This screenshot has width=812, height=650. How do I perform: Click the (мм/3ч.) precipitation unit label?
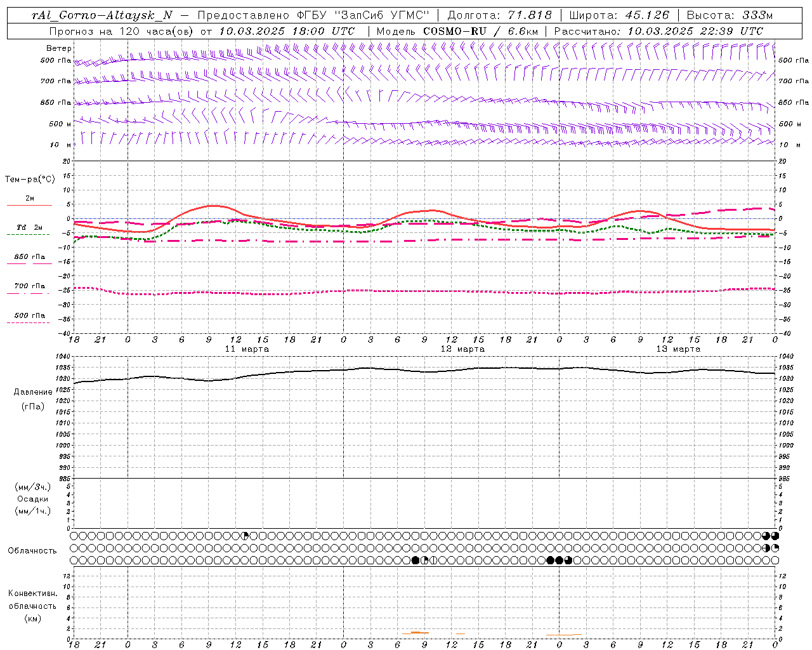click(33, 487)
